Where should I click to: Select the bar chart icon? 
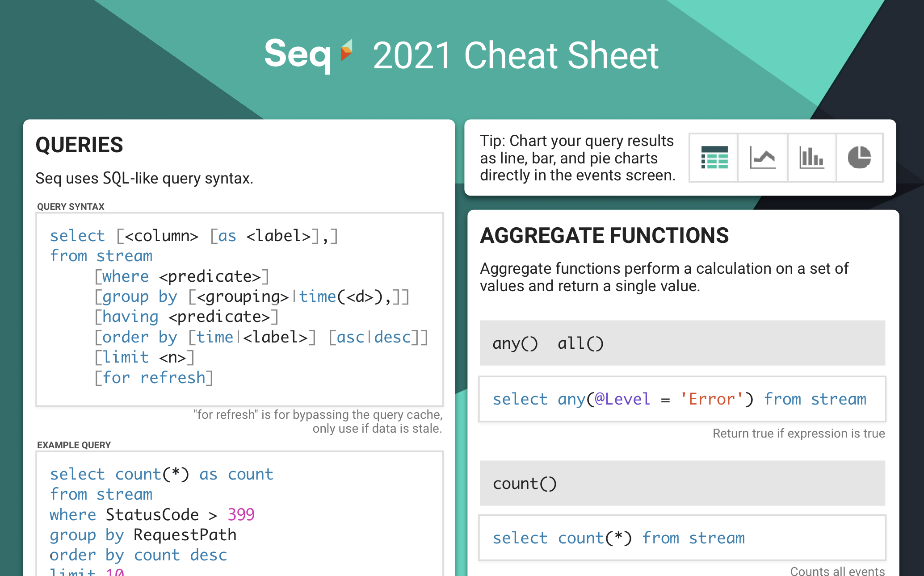pyautogui.click(x=811, y=158)
